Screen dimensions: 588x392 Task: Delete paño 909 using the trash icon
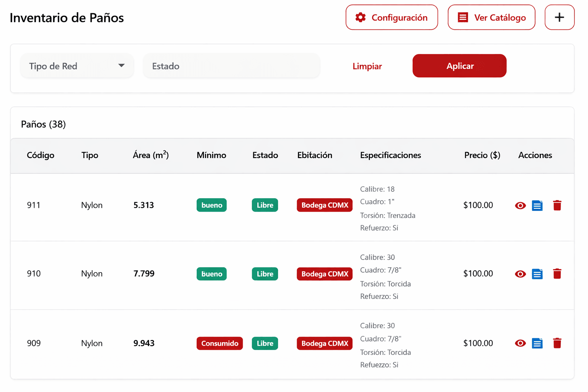coord(557,343)
